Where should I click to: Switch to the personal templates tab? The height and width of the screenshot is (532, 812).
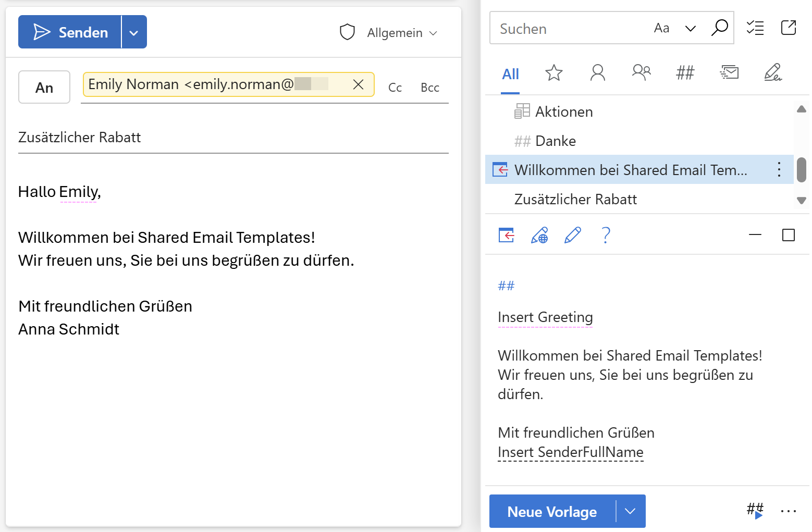[x=597, y=73]
